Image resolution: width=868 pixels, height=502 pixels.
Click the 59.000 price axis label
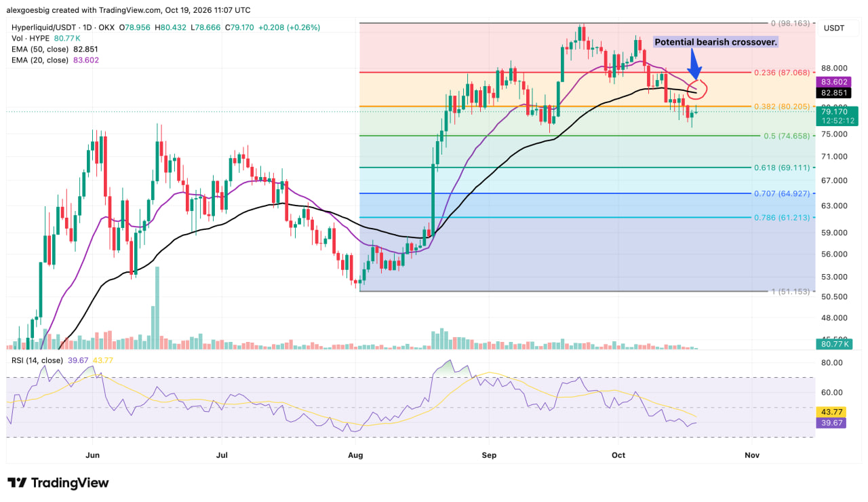click(x=835, y=233)
